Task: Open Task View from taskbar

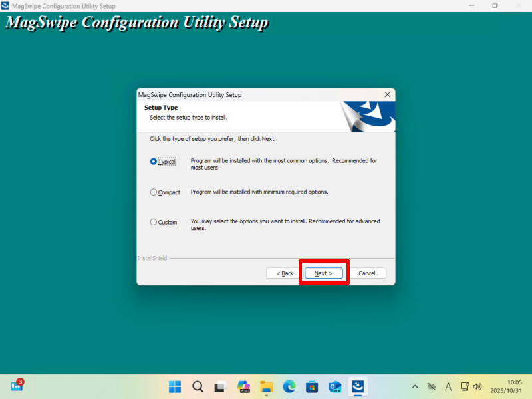Action: click(220, 386)
